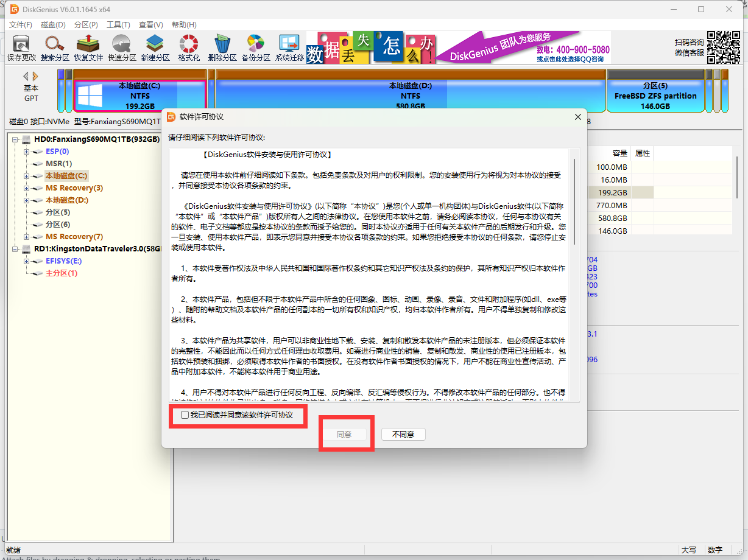Select MSR(1) in the partition tree
The height and width of the screenshot is (560, 748).
[58, 164]
